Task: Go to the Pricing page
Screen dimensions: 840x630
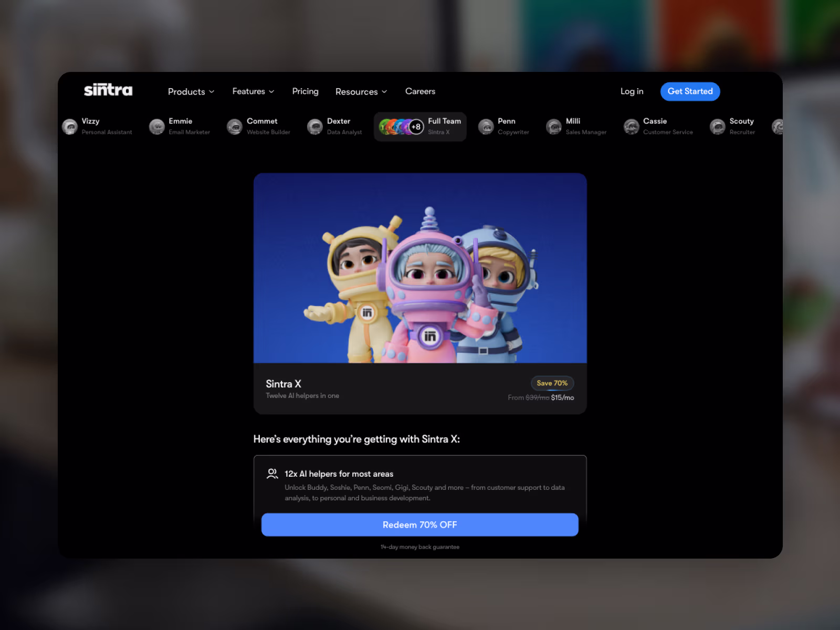Action: click(305, 91)
